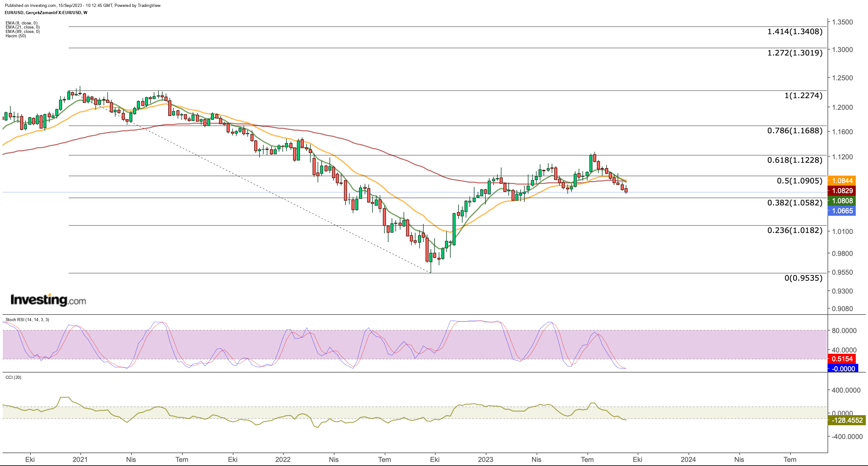Image resolution: width=868 pixels, height=466 pixels.
Task: Click the 1.272(1.3019) Fibonacci label
Action: click(795, 53)
